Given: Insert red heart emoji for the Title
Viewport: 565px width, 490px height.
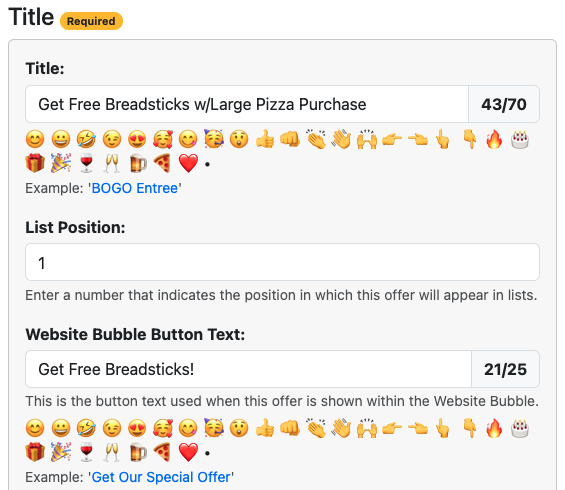Looking at the screenshot, I should [x=188, y=163].
